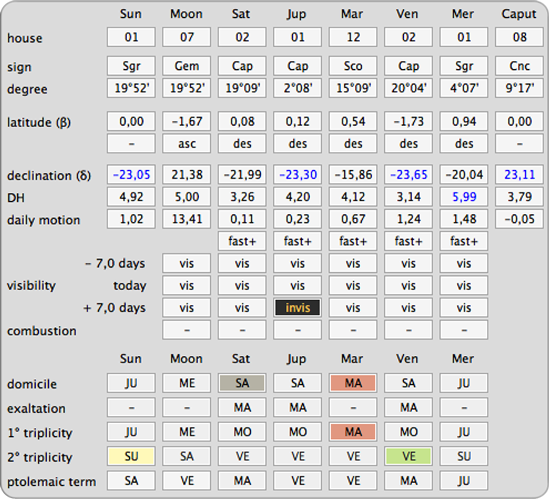Select the Sun ptolemaic term SA cell

pos(131,481)
